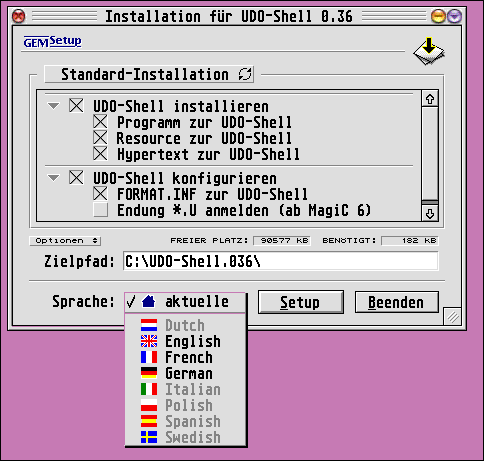The image size is (484, 461).
Task: Start installation with the Setup button
Action: click(300, 302)
